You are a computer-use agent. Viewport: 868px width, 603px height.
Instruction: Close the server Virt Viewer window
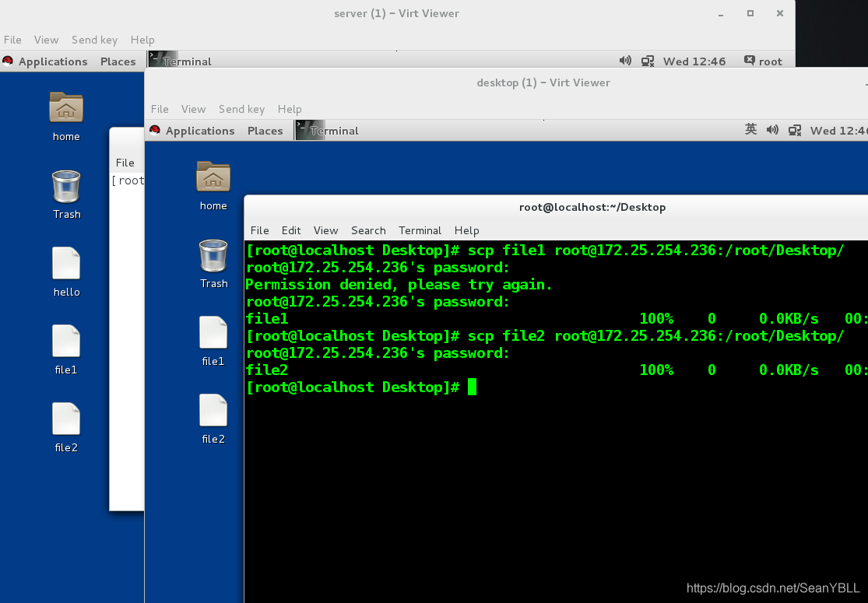[779, 13]
